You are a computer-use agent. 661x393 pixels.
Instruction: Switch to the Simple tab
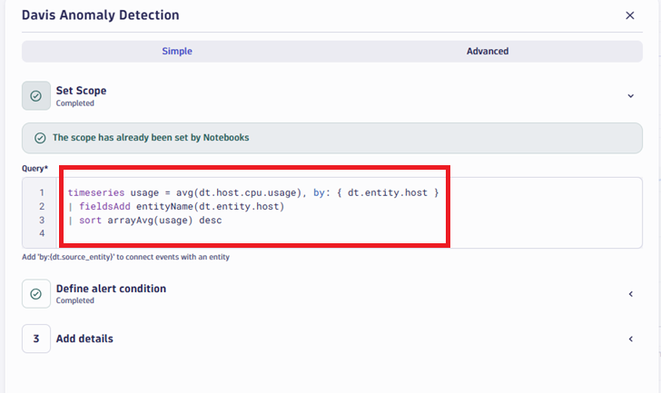pyautogui.click(x=177, y=51)
